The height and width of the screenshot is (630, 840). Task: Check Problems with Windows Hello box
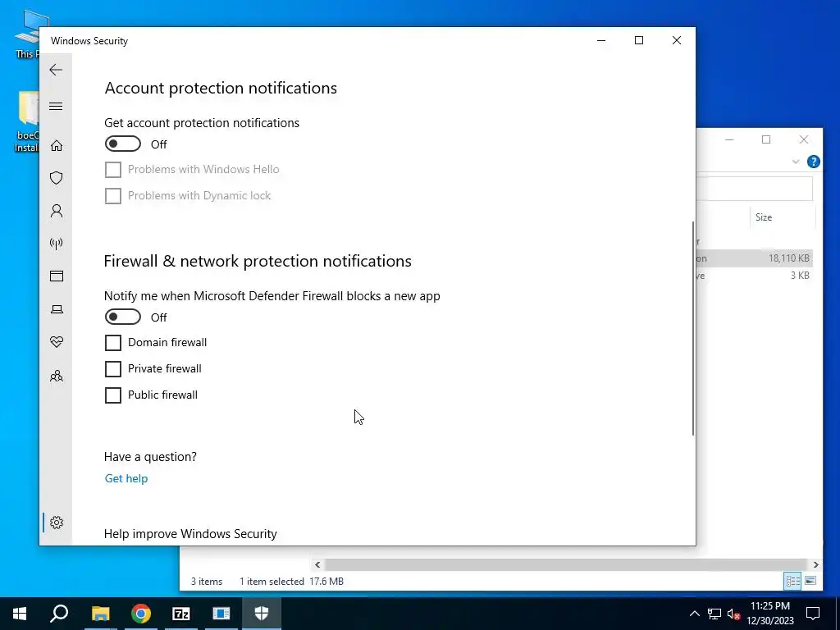coord(113,169)
